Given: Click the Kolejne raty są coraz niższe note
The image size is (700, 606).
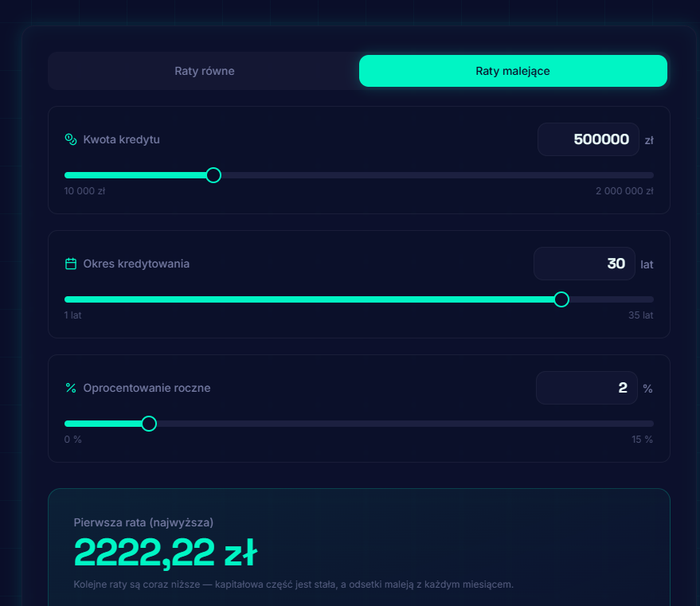Looking at the screenshot, I should (293, 584).
